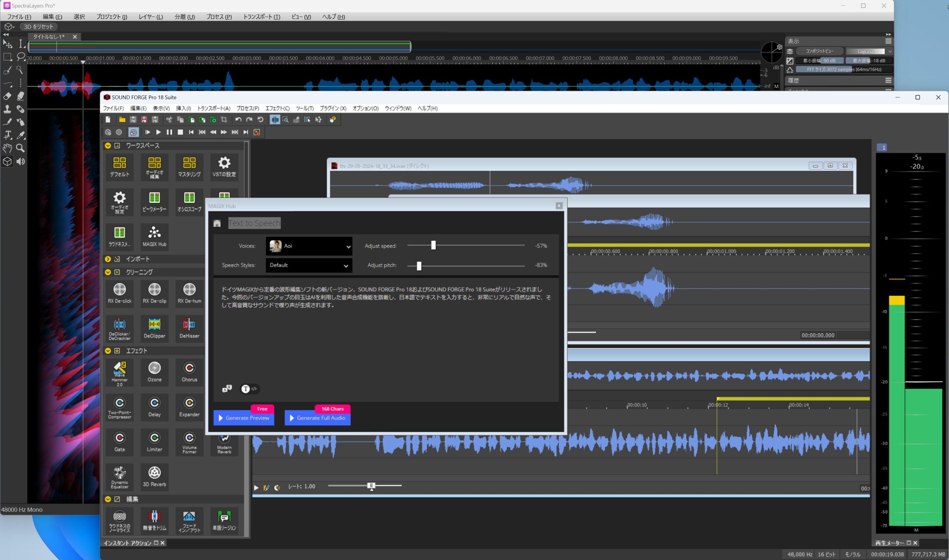Select the eyedropper tool in SpectraLayers

click(x=20, y=135)
